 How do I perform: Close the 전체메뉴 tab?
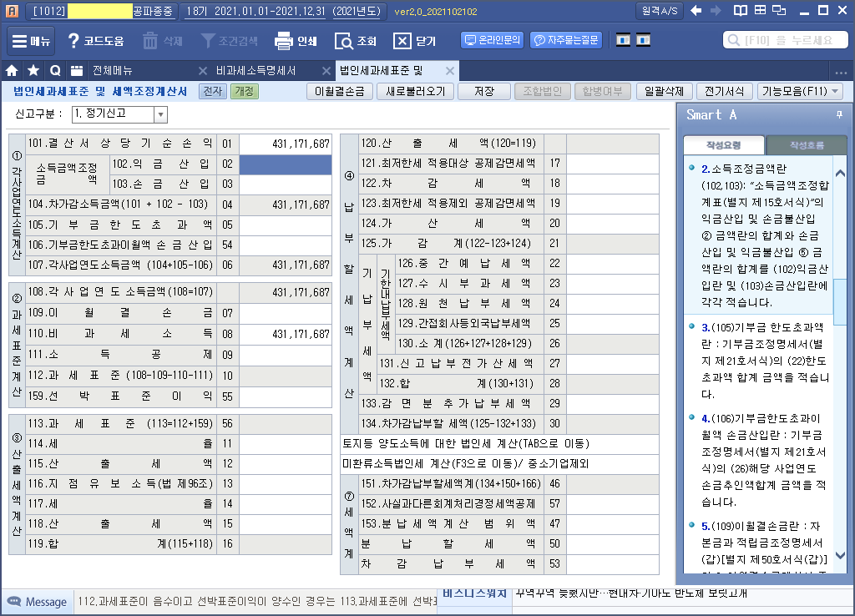(x=203, y=71)
